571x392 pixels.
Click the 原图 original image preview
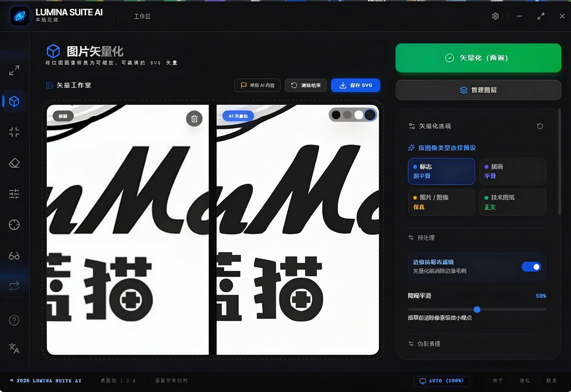tap(128, 230)
